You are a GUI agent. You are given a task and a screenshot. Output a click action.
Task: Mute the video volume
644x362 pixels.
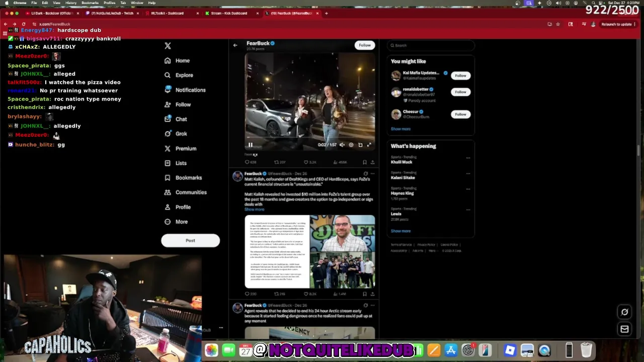[342, 145]
